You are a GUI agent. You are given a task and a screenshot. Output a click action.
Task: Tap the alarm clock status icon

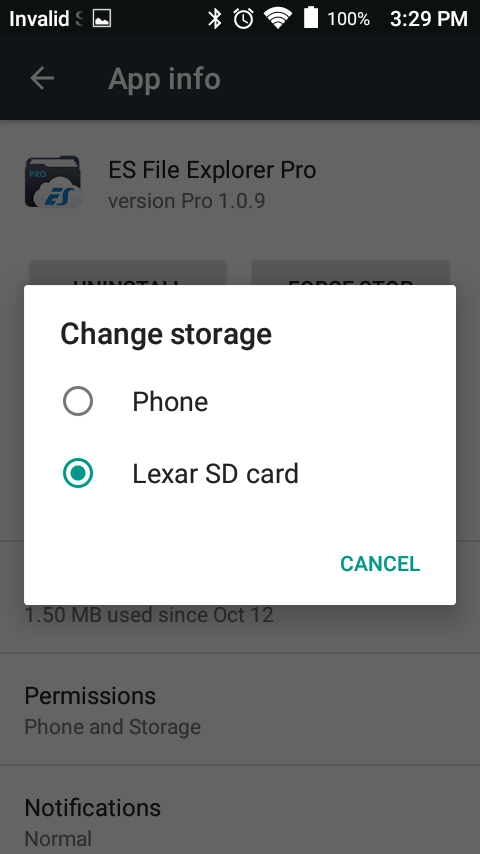click(244, 19)
